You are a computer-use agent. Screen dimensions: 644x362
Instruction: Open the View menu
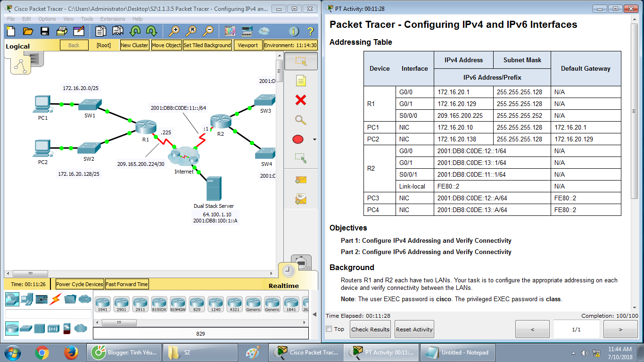point(68,19)
